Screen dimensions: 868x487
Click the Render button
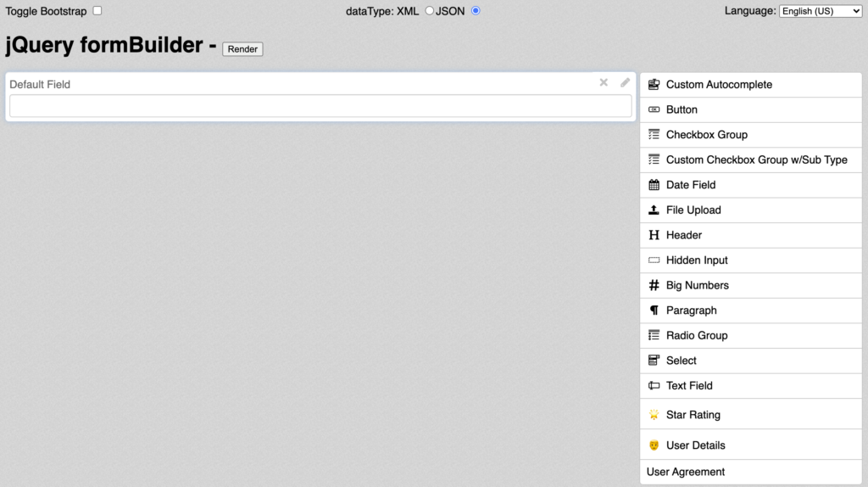[x=242, y=48]
